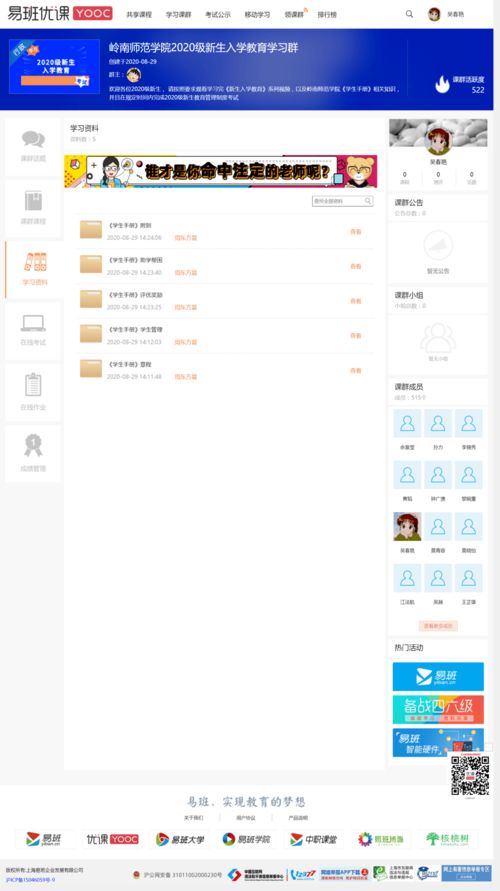
Task: Click 查看 for 《学生手册》助学帮困
Action: pyautogui.click(x=356, y=267)
